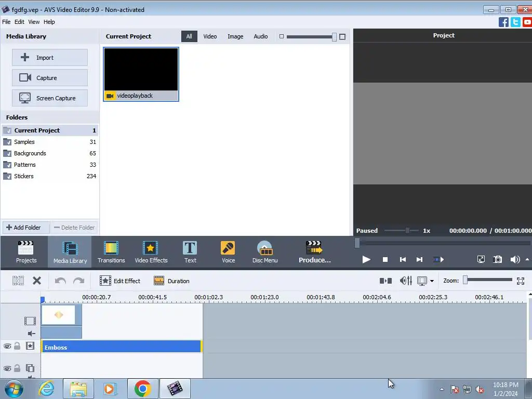Click the Produce button
The height and width of the screenshot is (399, 532).
click(314, 252)
